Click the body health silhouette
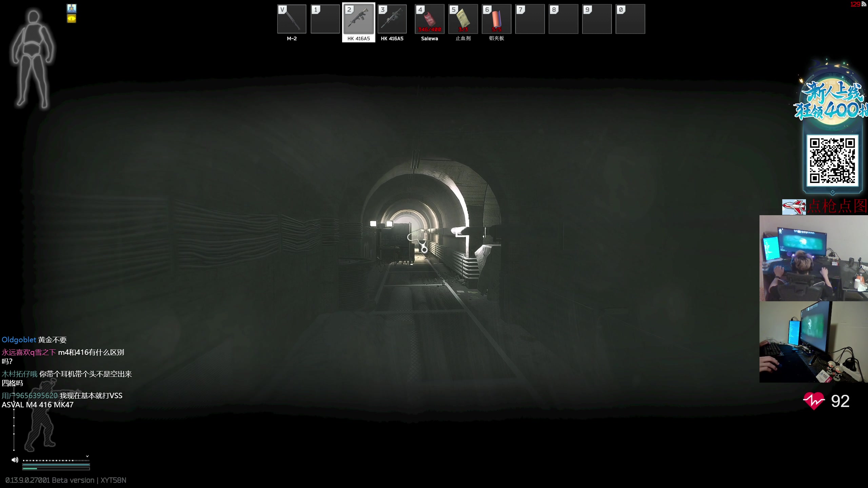 coord(33,58)
